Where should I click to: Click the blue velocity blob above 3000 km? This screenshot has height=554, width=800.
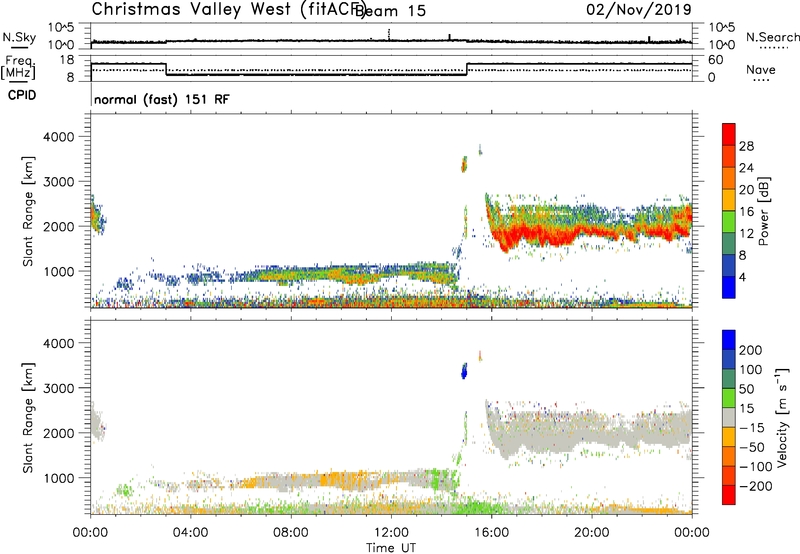coord(464,371)
